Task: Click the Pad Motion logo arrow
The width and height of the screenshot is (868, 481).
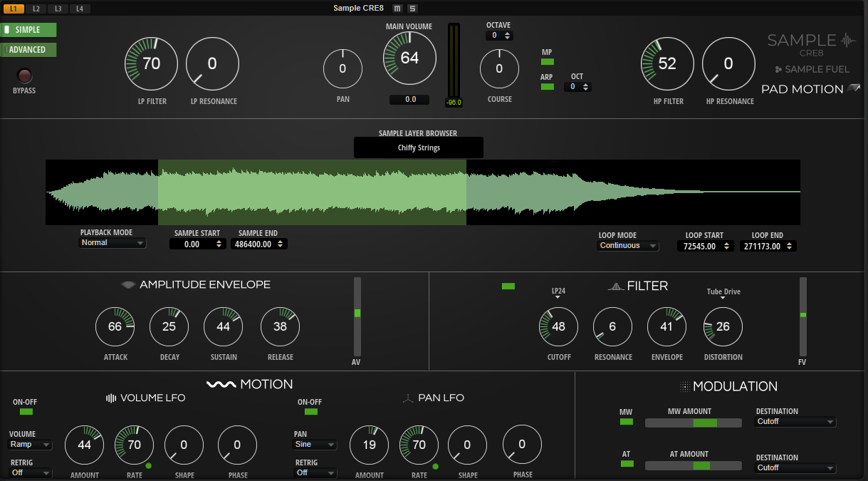Action: pos(853,89)
